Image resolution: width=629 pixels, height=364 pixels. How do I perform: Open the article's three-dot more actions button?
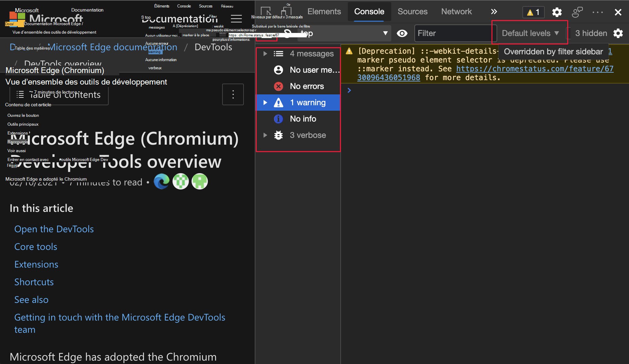[x=233, y=94]
